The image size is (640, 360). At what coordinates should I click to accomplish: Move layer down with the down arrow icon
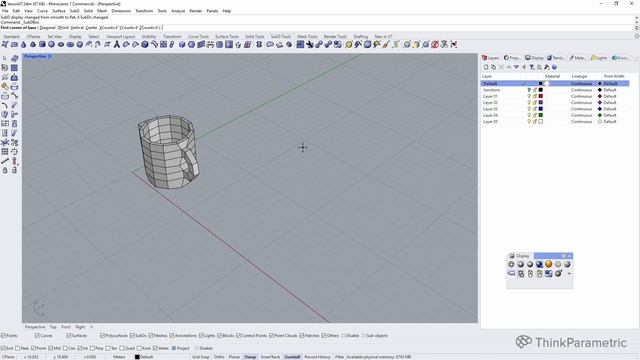(x=516, y=67)
